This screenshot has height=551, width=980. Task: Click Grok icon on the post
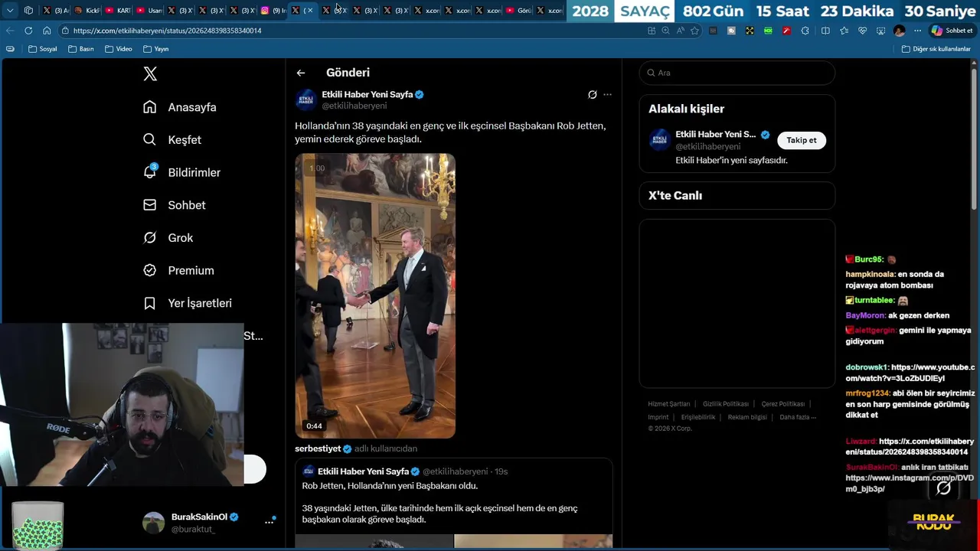click(592, 95)
